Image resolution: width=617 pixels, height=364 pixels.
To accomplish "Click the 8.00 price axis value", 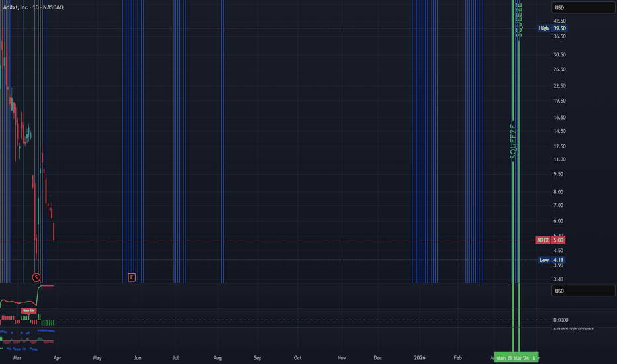I will (x=558, y=192).
